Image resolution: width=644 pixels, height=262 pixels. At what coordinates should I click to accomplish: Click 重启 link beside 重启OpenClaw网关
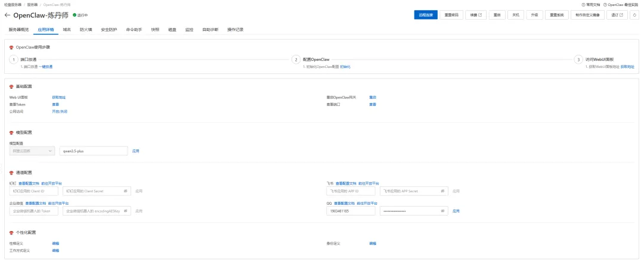coord(373,97)
